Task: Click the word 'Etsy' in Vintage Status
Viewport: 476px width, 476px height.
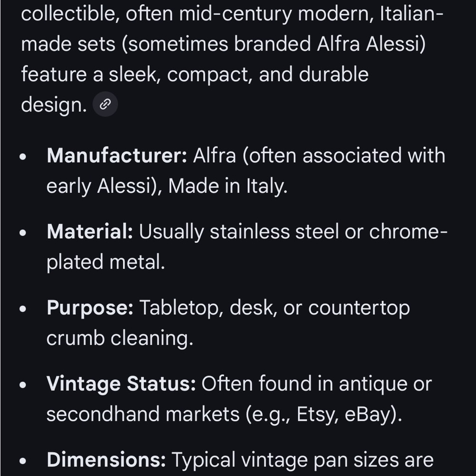Action: coord(317,415)
